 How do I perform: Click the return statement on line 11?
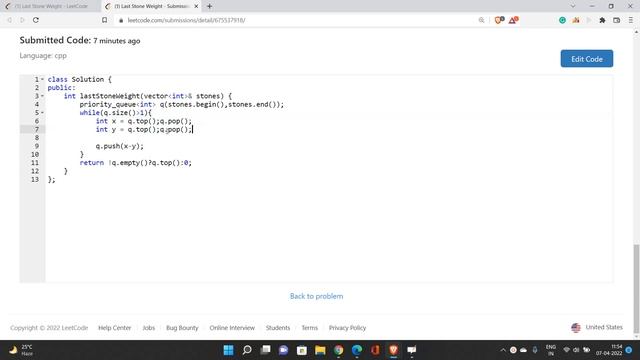coord(136,163)
